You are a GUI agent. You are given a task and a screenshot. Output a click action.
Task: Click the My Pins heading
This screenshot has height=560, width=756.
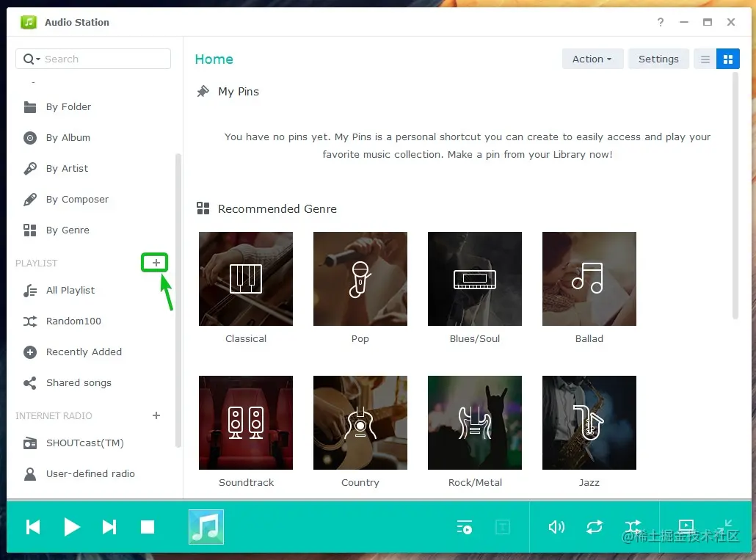pos(239,92)
